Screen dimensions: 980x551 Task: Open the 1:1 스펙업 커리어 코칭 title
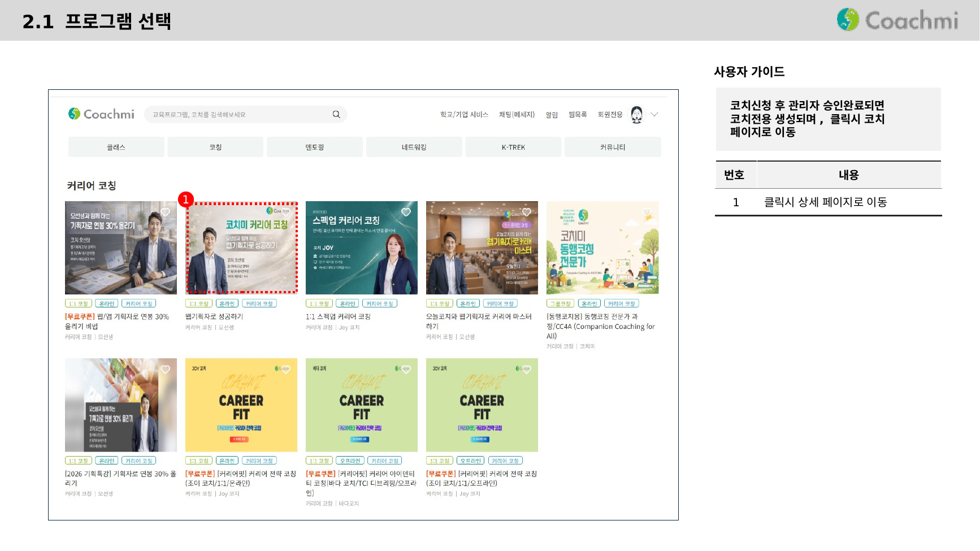pyautogui.click(x=338, y=316)
